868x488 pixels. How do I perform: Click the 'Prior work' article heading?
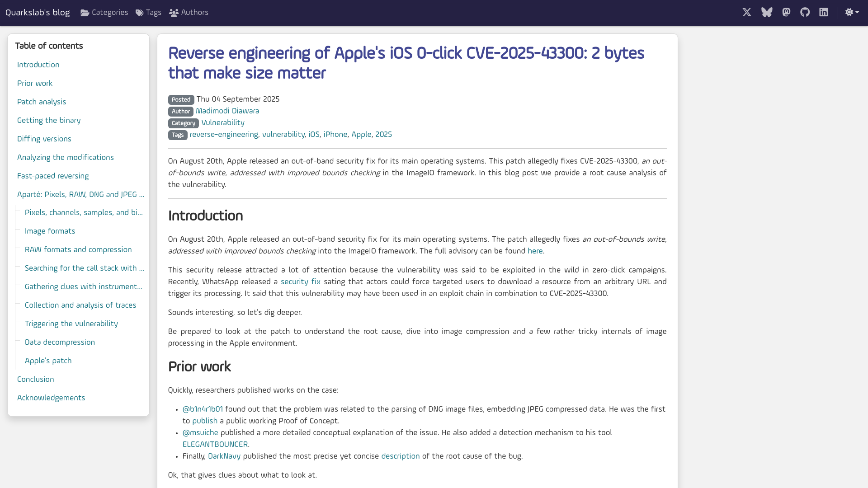[199, 367]
